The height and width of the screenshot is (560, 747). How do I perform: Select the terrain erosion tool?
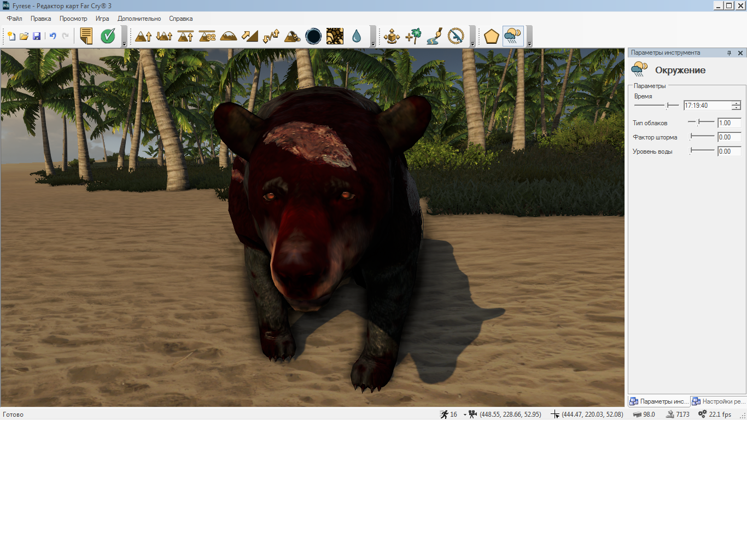(x=293, y=36)
